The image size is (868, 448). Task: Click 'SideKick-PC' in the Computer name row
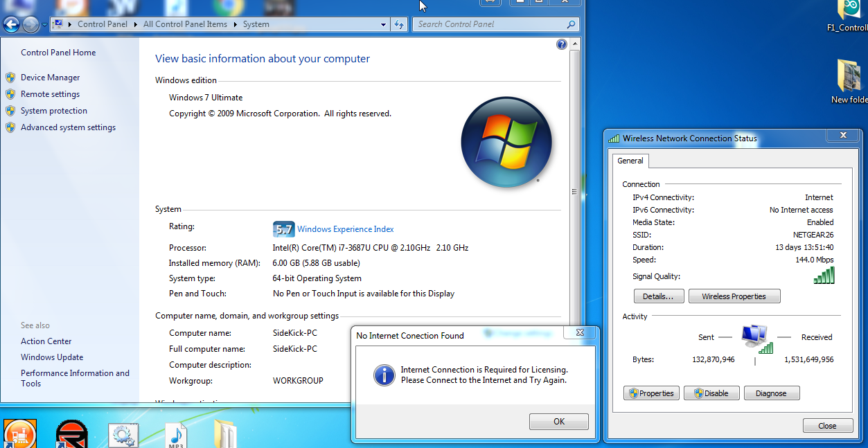point(295,333)
